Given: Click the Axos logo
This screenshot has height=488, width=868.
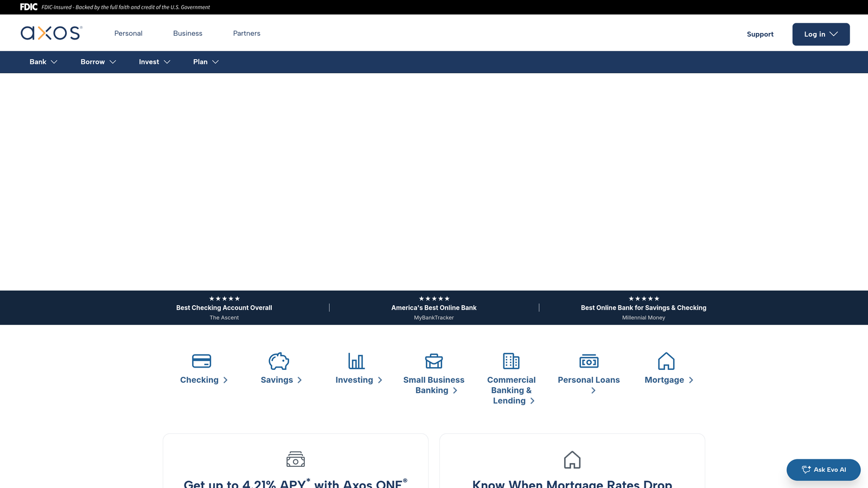Looking at the screenshot, I should coord(52,33).
